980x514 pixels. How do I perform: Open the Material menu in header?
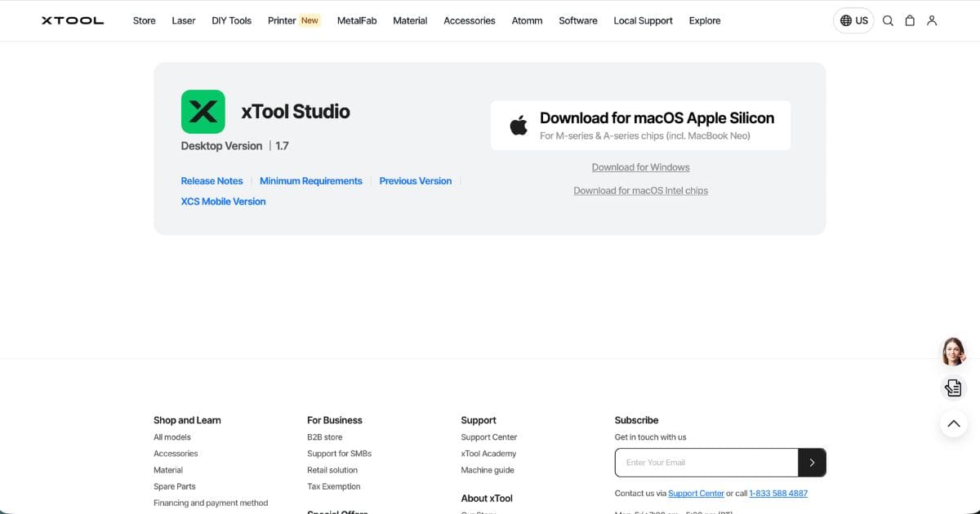point(410,20)
